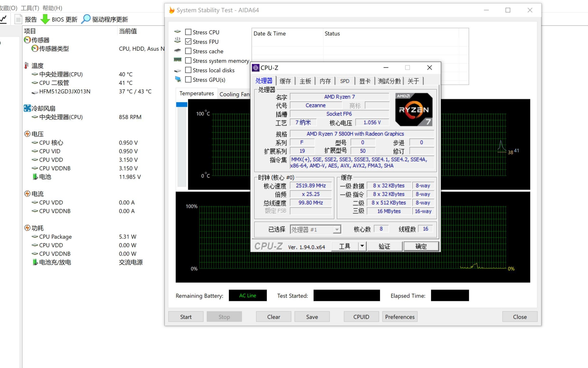Click the Start button
Screen dimensions: 588x368
pyautogui.click(x=186, y=317)
